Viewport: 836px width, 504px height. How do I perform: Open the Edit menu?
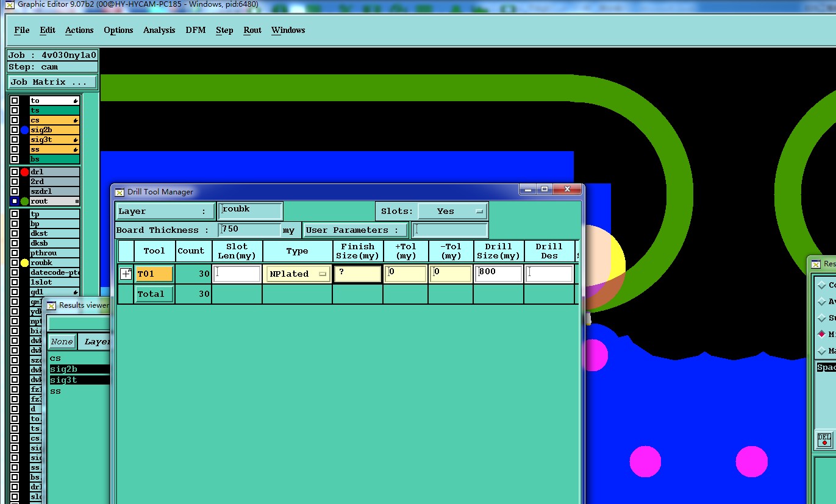coord(48,30)
